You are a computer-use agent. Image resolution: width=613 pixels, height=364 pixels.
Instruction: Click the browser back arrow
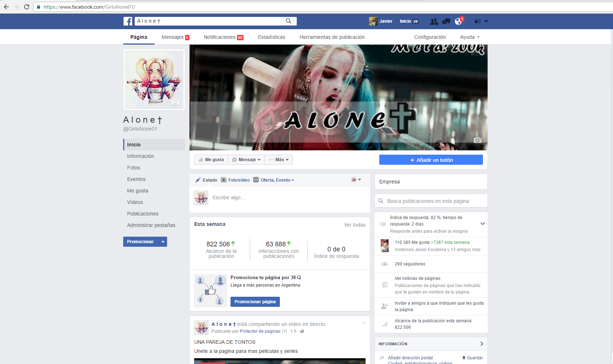6,7
